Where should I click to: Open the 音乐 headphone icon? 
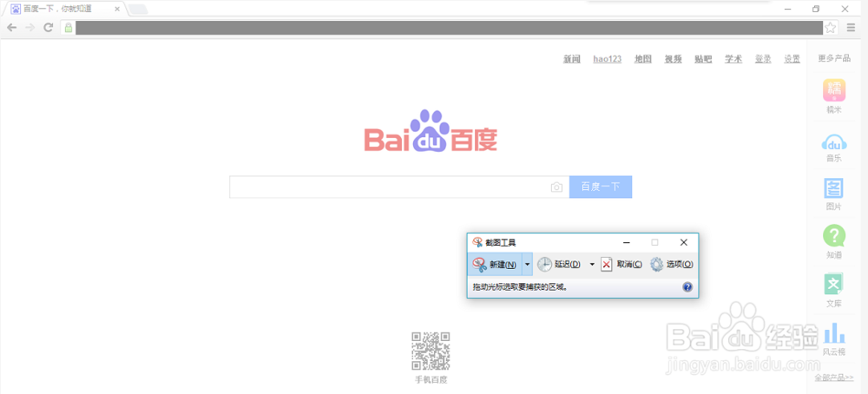pos(834,143)
